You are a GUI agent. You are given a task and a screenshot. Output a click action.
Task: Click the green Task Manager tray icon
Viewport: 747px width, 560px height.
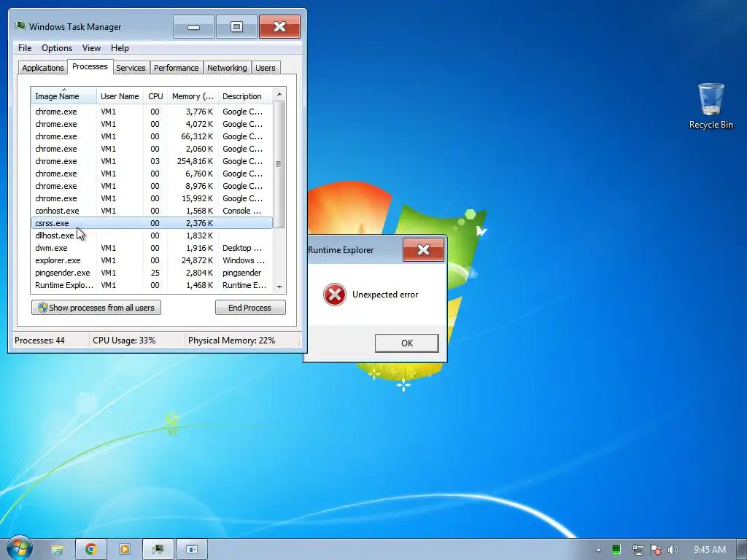coord(616,550)
